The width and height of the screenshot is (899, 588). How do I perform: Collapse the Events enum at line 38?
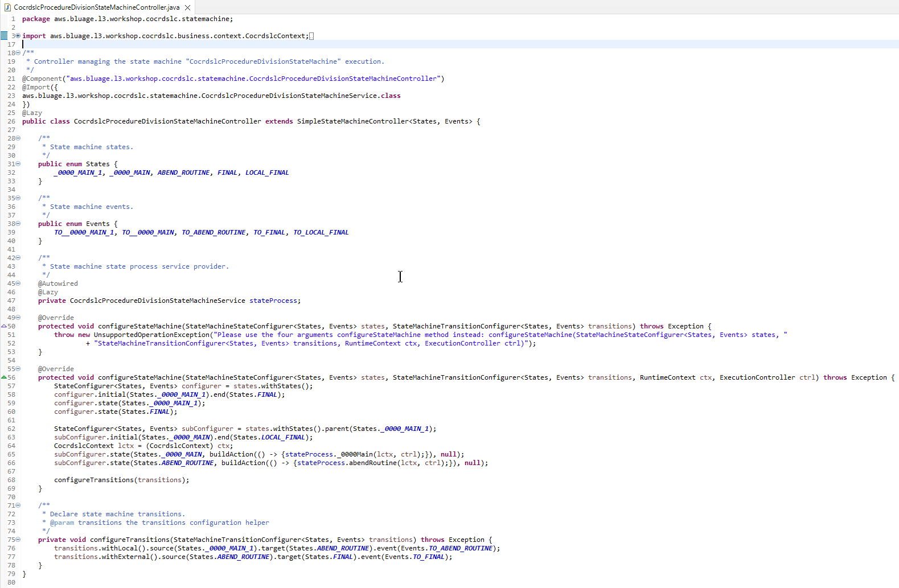18,224
